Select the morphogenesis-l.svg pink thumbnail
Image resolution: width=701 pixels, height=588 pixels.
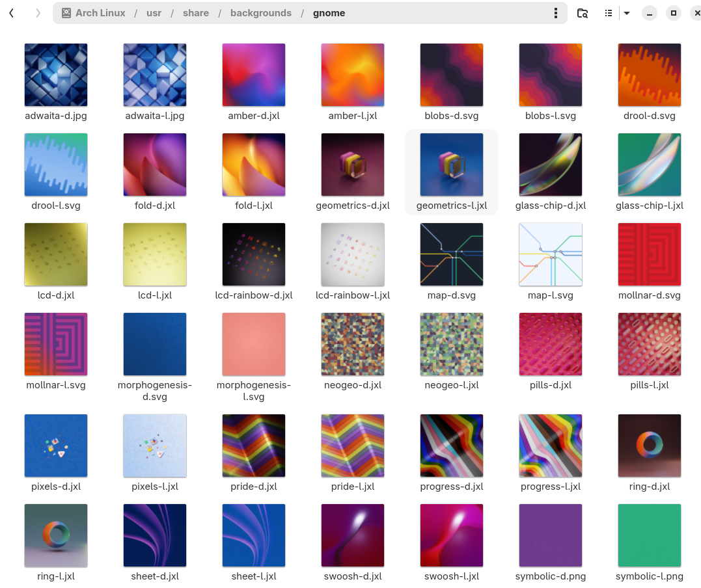pos(254,344)
